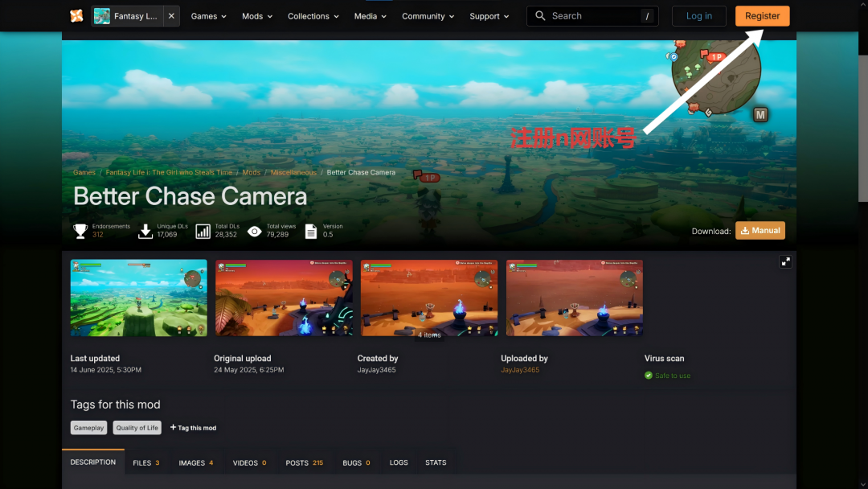Click the Total views eye icon
Viewport: 868px width, 489px height.
click(254, 231)
